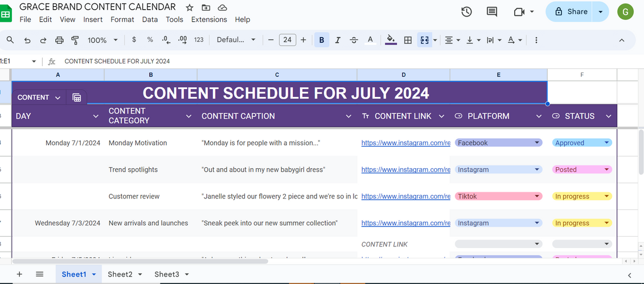Viewport: 644px width, 284px height.
Task: Undo the last action
Action: tap(27, 40)
